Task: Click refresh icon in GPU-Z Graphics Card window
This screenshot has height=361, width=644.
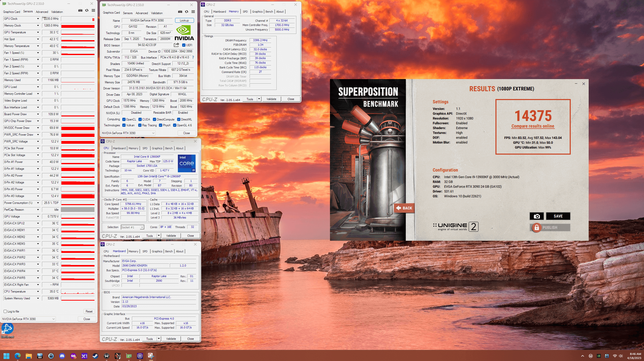Action: [x=186, y=12]
